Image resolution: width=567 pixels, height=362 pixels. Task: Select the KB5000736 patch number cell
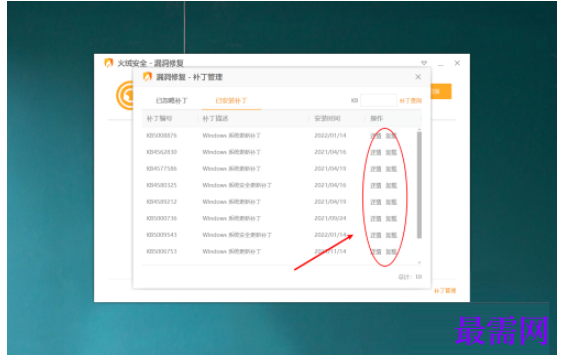point(161,218)
